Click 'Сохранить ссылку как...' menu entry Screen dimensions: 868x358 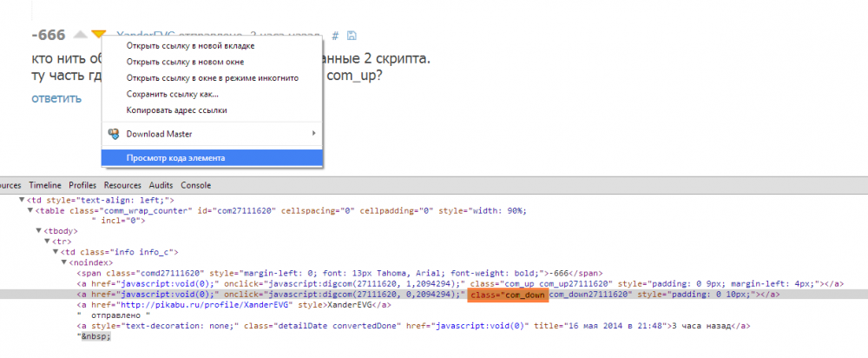[172, 94]
